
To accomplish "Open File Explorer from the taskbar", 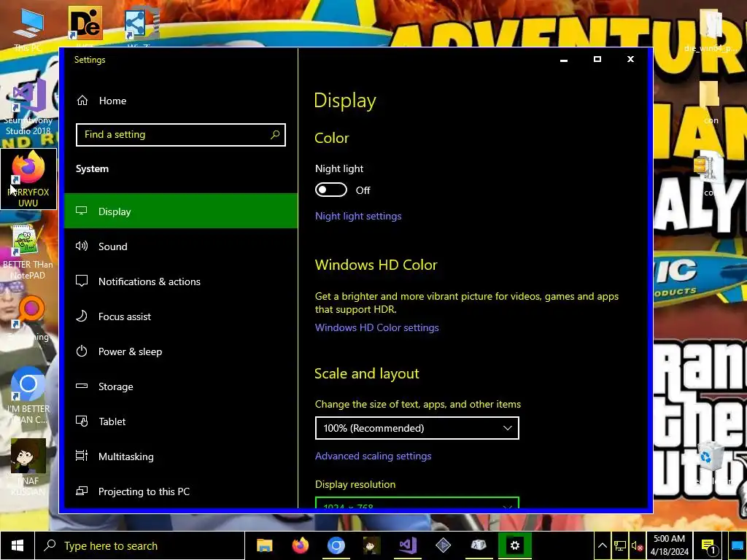I will point(264,545).
